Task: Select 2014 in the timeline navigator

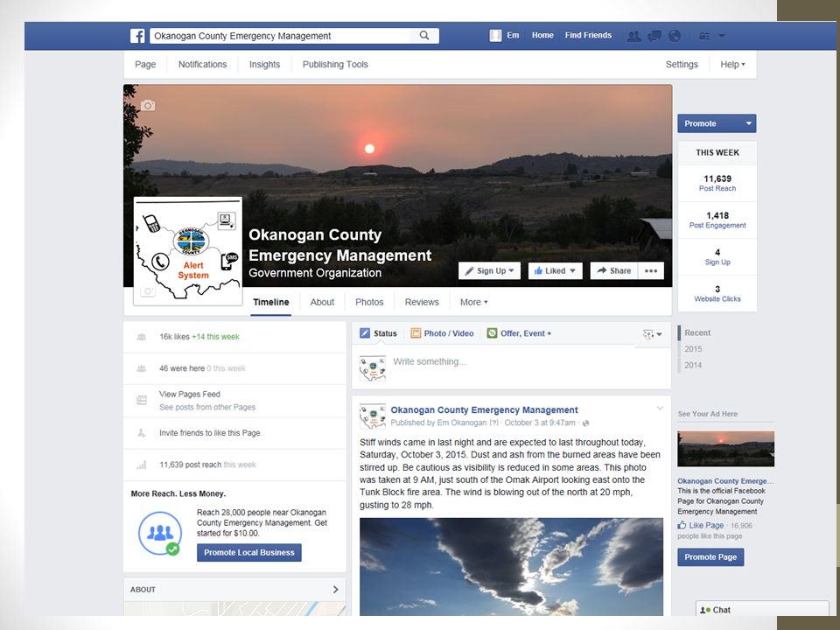Action: pos(693,365)
